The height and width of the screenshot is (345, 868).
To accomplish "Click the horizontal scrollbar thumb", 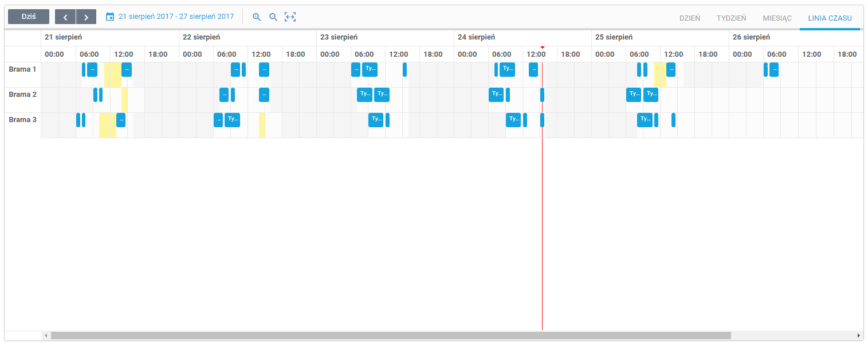I will [391, 335].
